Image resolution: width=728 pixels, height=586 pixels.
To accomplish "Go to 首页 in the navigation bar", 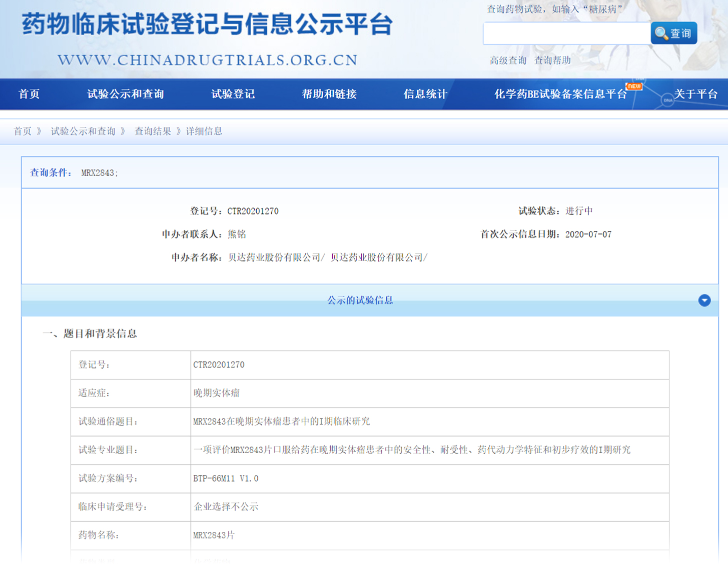I will point(29,94).
